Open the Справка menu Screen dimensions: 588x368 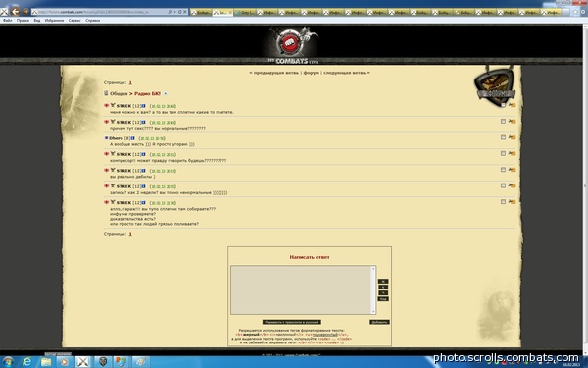pos(92,21)
